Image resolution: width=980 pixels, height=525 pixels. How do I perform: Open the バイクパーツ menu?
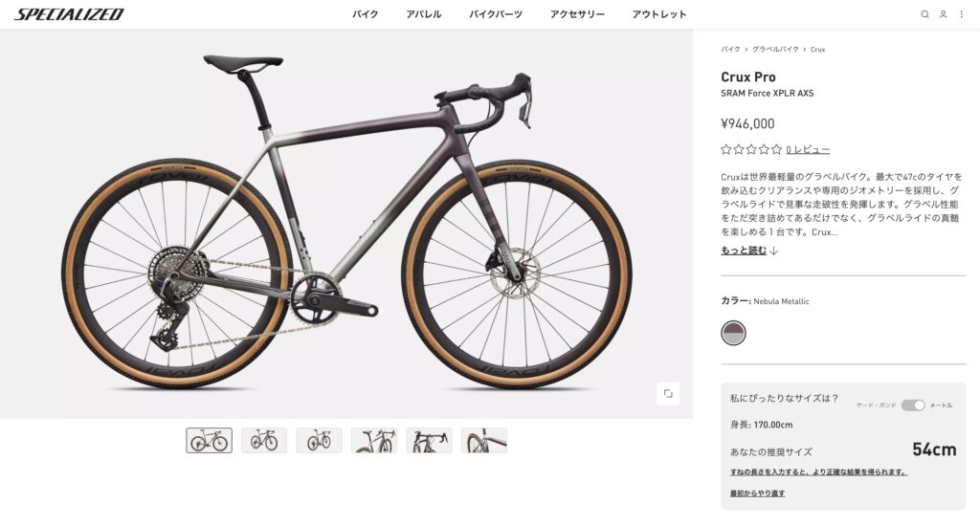pyautogui.click(x=496, y=14)
